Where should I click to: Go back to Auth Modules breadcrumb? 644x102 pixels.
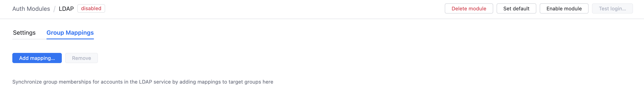[x=31, y=9]
